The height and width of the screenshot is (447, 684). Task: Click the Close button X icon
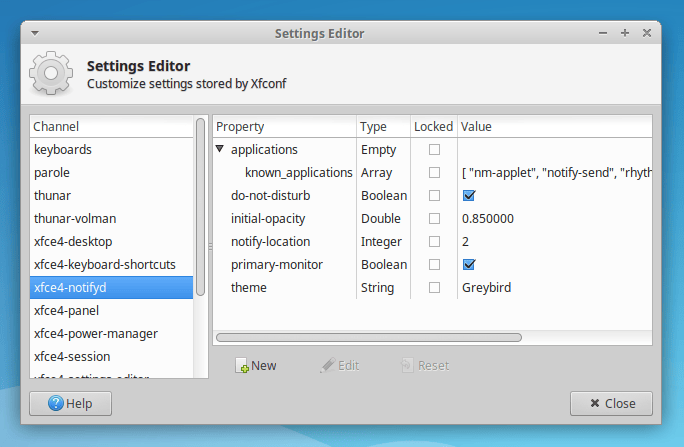(596, 404)
